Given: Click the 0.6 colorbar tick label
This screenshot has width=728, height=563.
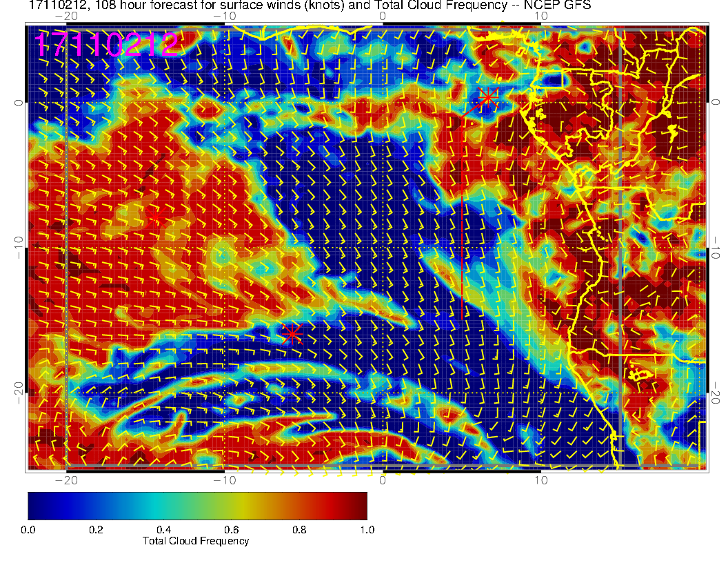Looking at the screenshot, I should tap(232, 530).
